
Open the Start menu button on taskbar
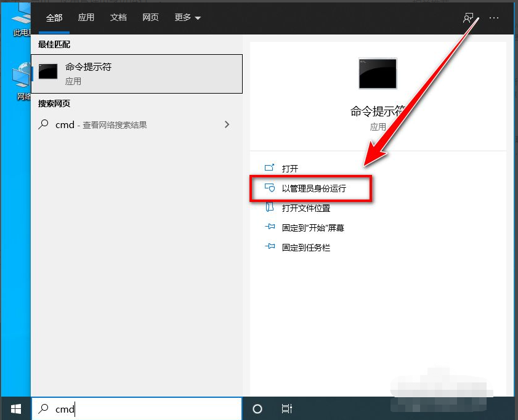(x=15, y=408)
